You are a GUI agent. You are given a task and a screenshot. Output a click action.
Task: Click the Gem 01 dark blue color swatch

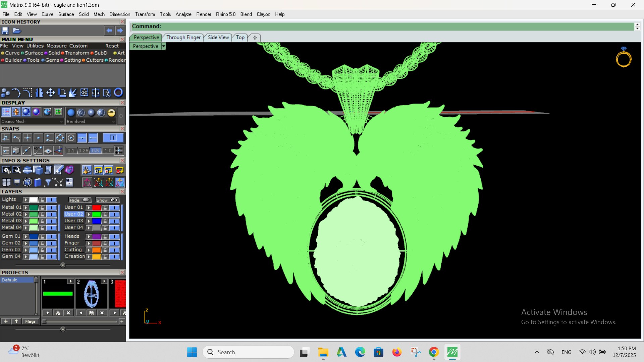[34, 237]
